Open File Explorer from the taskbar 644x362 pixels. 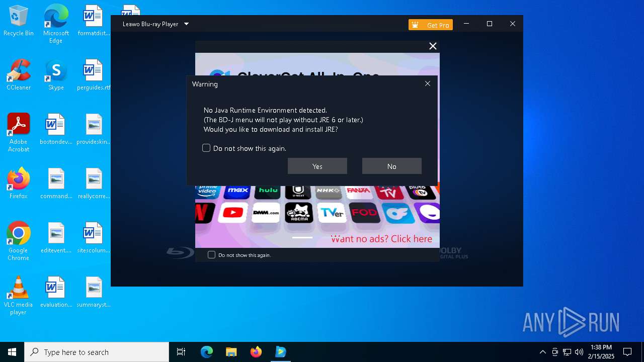coord(231,352)
